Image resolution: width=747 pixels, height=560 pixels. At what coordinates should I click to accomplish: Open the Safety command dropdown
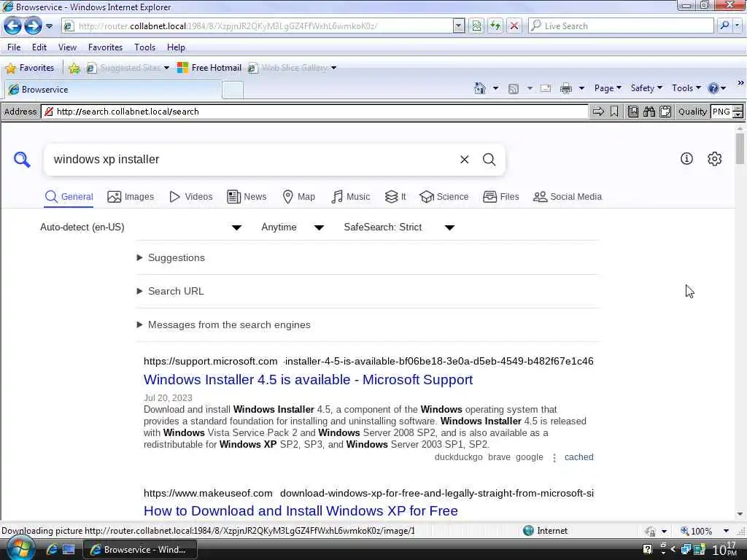[x=646, y=88]
